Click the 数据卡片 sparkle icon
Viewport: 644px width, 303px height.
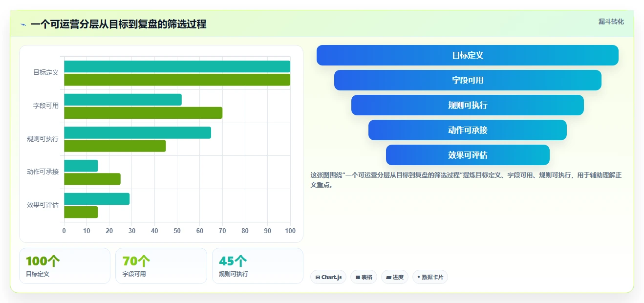pos(419,277)
